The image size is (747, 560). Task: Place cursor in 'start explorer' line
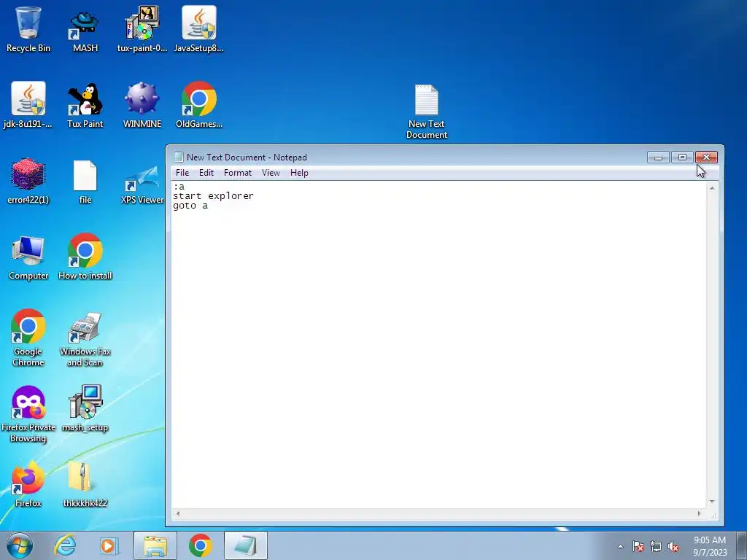click(x=214, y=195)
